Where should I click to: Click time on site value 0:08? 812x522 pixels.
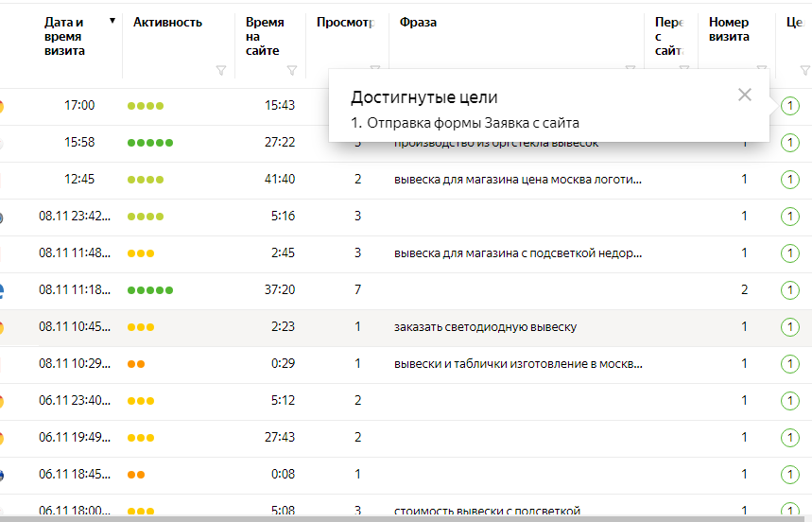click(284, 474)
